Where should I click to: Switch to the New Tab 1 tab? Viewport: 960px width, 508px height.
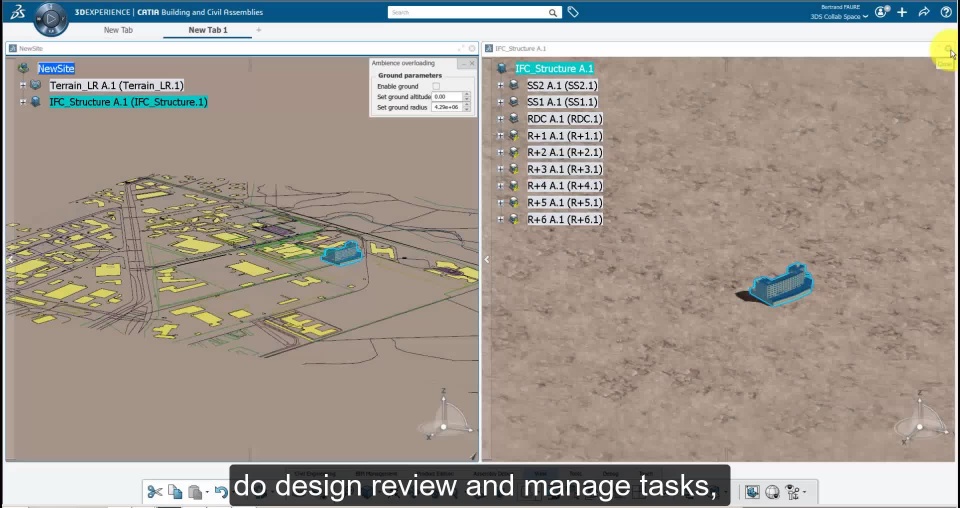click(208, 30)
